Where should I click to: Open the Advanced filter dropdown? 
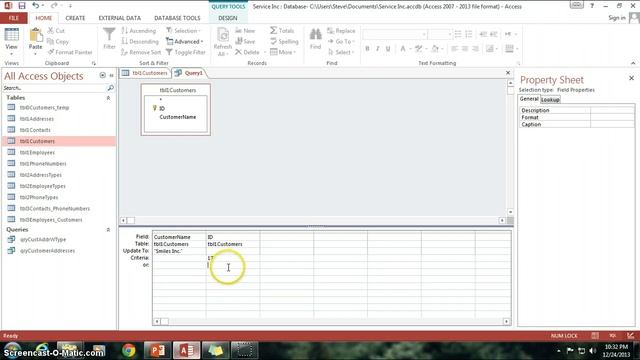tap(184, 41)
